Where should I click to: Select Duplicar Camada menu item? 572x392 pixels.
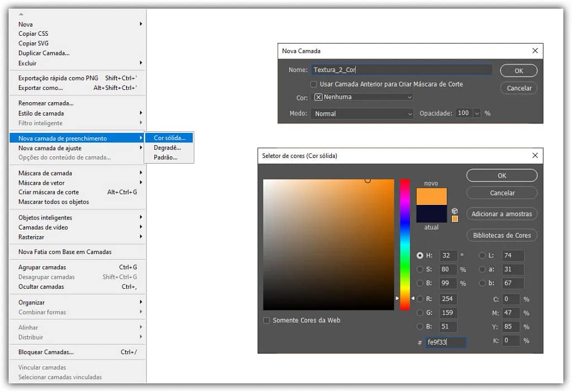78,53
